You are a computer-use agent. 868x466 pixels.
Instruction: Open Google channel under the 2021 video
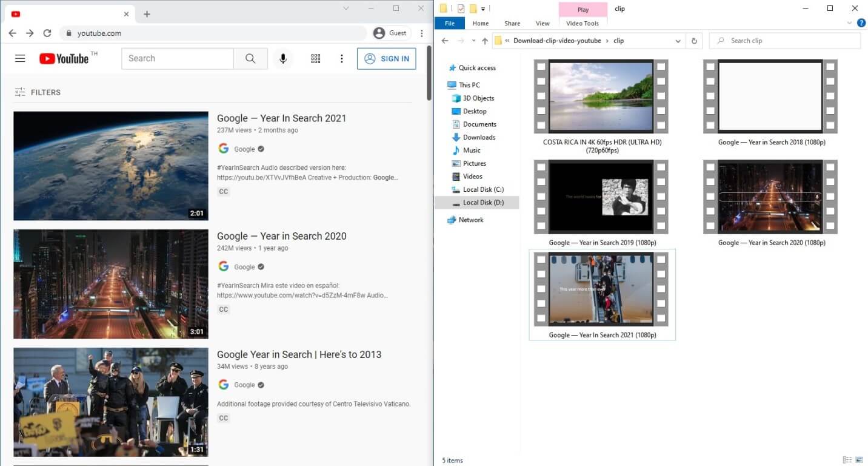click(x=244, y=149)
